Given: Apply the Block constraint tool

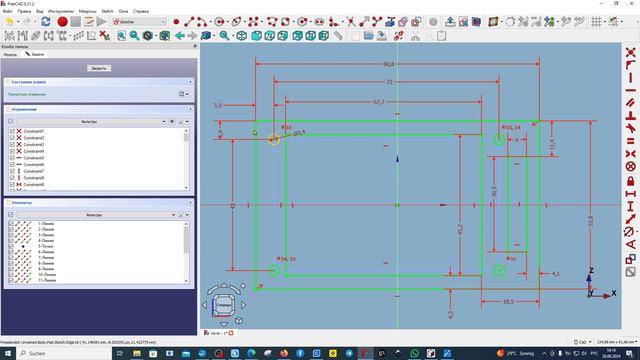Looking at the screenshot, I should click(631, 166).
